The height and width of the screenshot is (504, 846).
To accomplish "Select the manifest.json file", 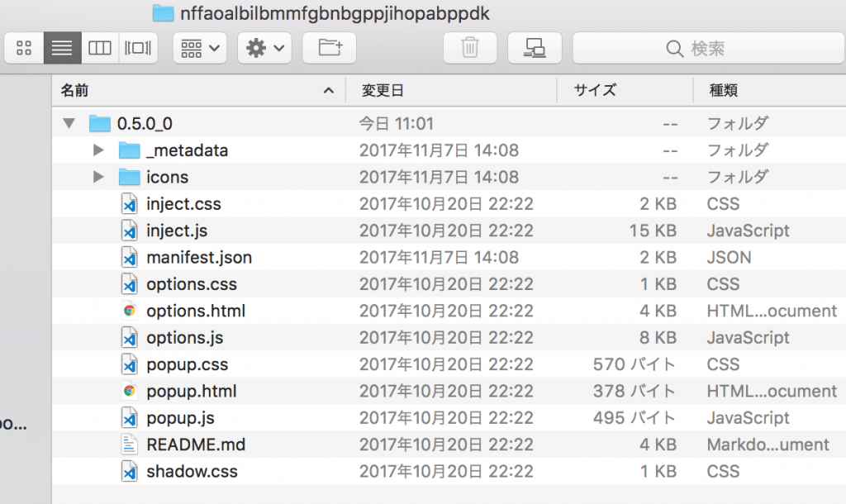I will [449, 258].
